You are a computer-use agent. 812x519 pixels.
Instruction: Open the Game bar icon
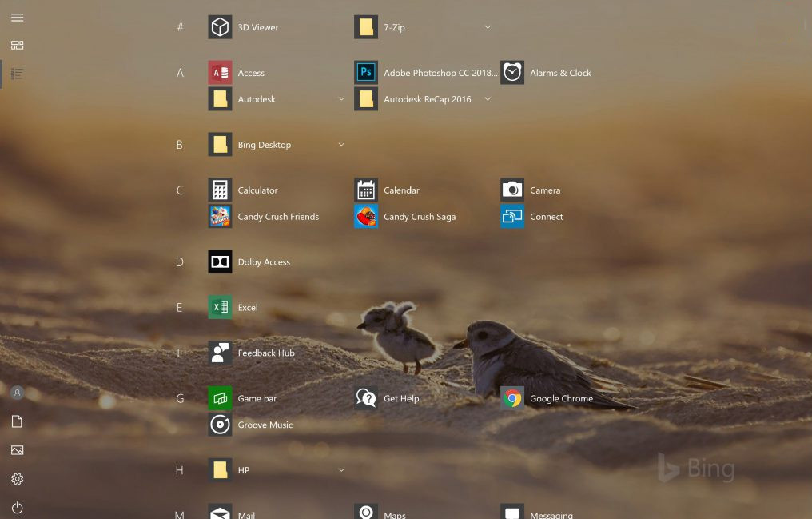[220, 399]
